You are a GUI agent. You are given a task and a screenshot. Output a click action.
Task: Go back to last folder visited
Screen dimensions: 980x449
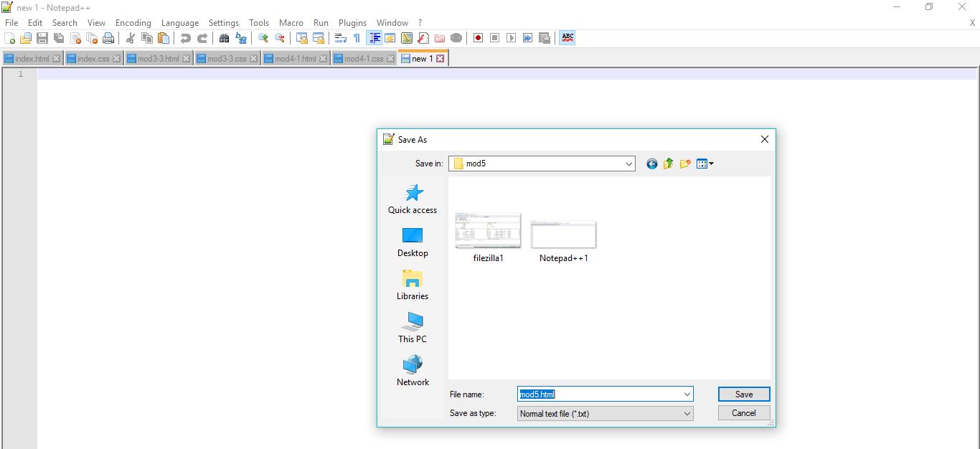coord(651,164)
